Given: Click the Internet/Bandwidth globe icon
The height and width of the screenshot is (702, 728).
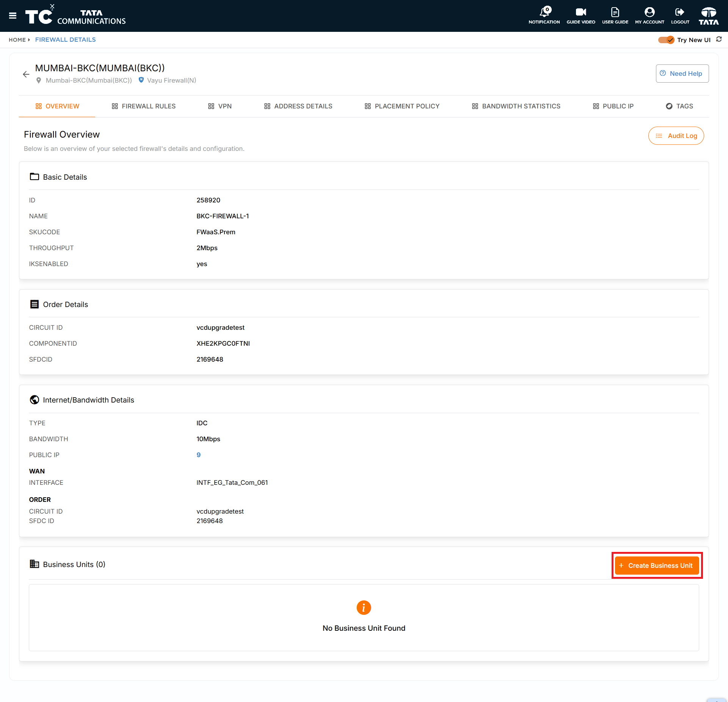Looking at the screenshot, I should tap(35, 400).
